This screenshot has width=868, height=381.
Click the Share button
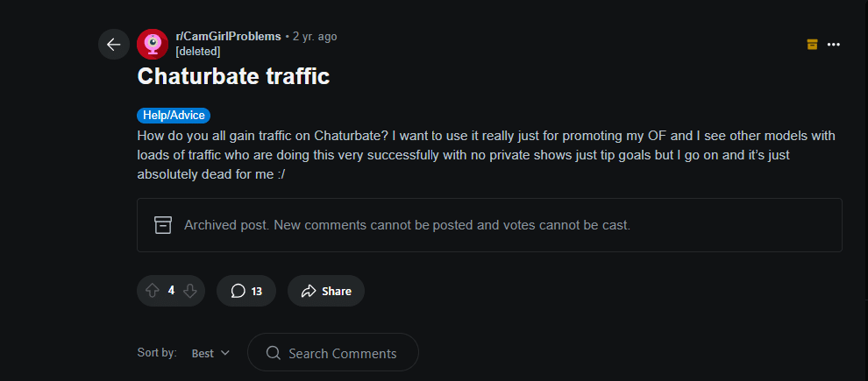coord(325,291)
